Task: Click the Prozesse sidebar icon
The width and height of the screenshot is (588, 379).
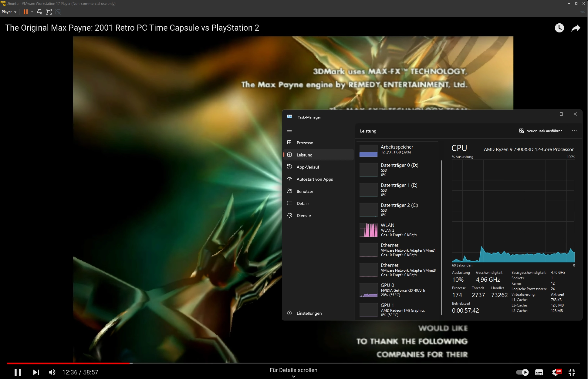Action: 289,143
